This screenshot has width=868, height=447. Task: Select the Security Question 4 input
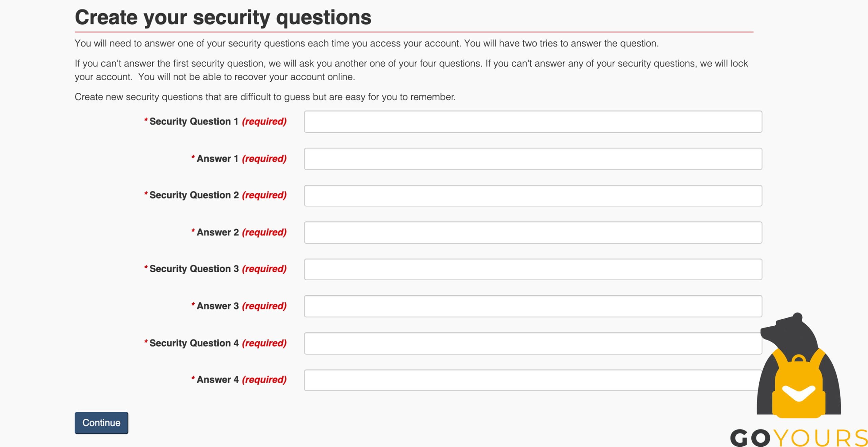533,343
